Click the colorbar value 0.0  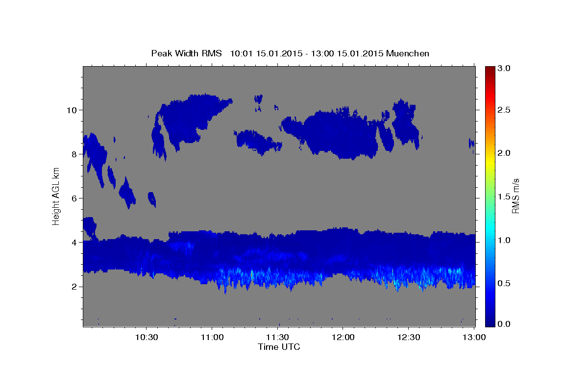click(x=504, y=324)
